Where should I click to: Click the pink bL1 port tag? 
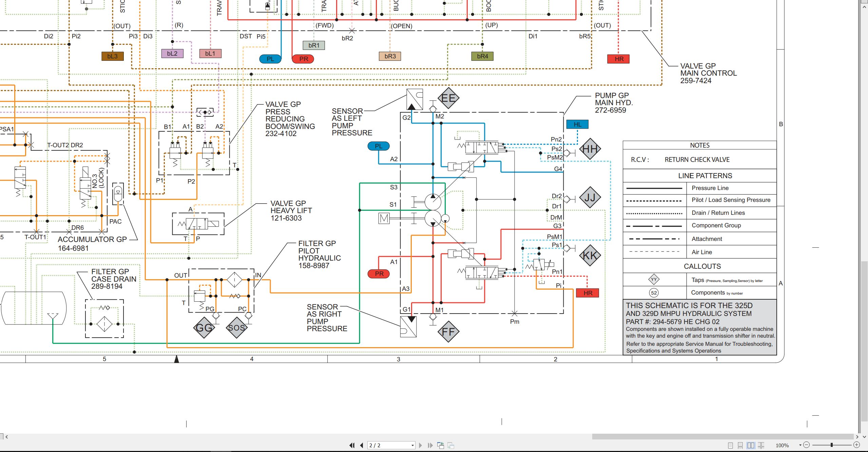coord(210,54)
